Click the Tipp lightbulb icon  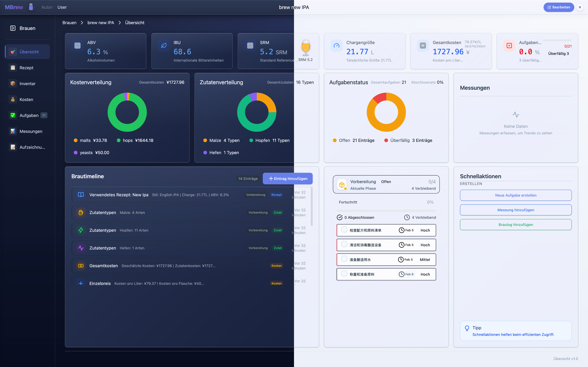(467, 328)
